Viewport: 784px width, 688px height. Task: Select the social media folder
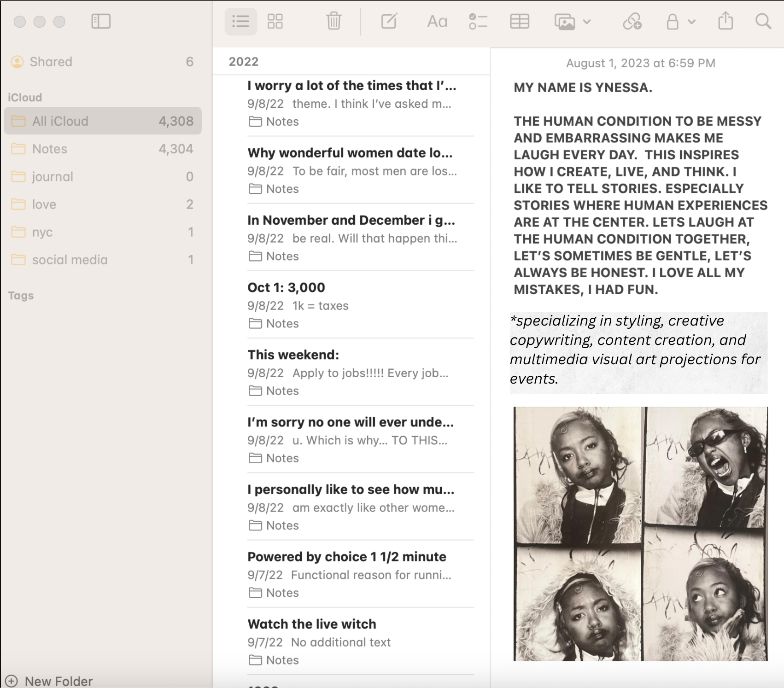click(70, 260)
